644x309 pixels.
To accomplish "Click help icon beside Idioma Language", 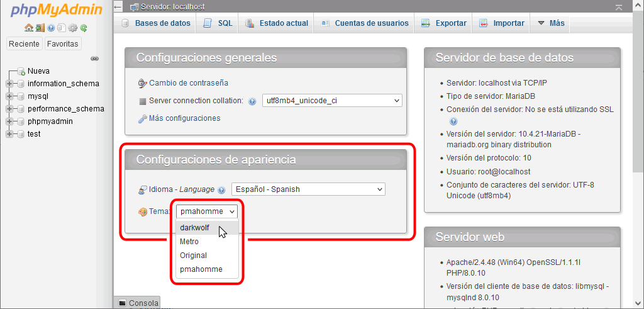I will point(222,190).
